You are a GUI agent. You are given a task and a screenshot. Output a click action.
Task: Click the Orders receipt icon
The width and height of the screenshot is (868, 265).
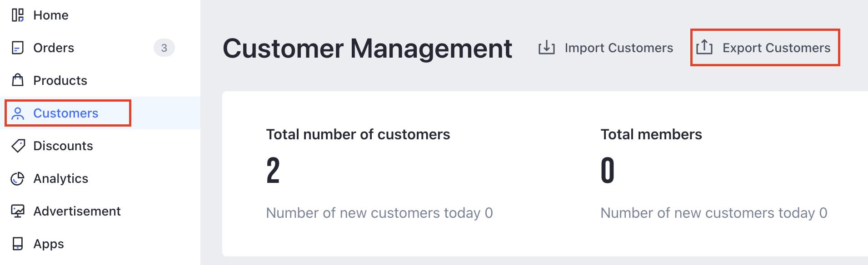click(x=18, y=48)
